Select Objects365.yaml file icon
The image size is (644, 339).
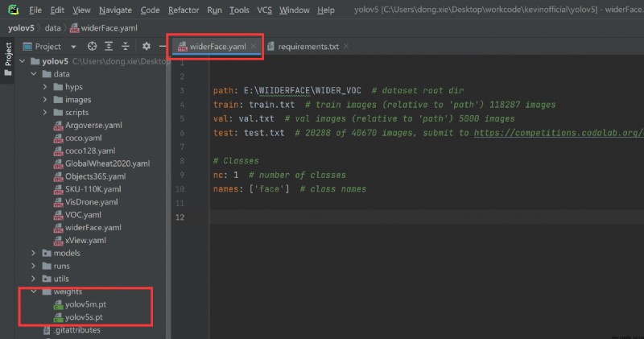coord(58,176)
